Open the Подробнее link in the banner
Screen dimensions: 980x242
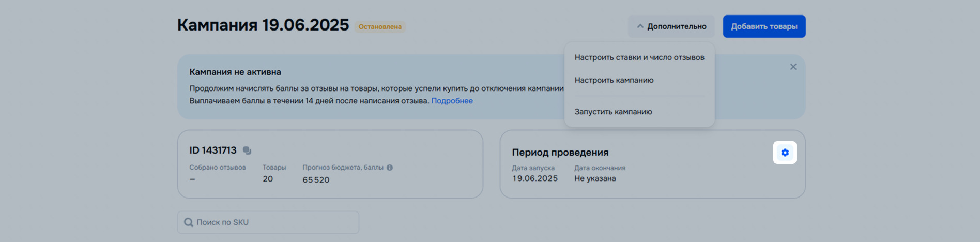(452, 101)
